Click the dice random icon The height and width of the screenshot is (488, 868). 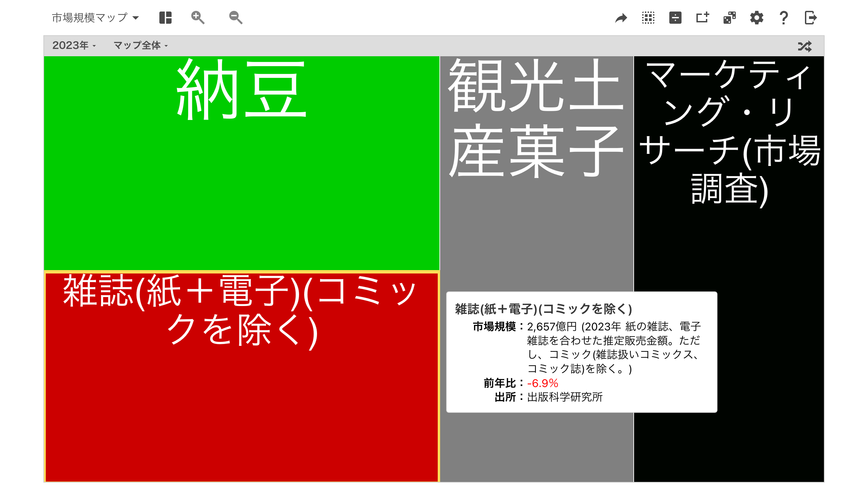(730, 18)
